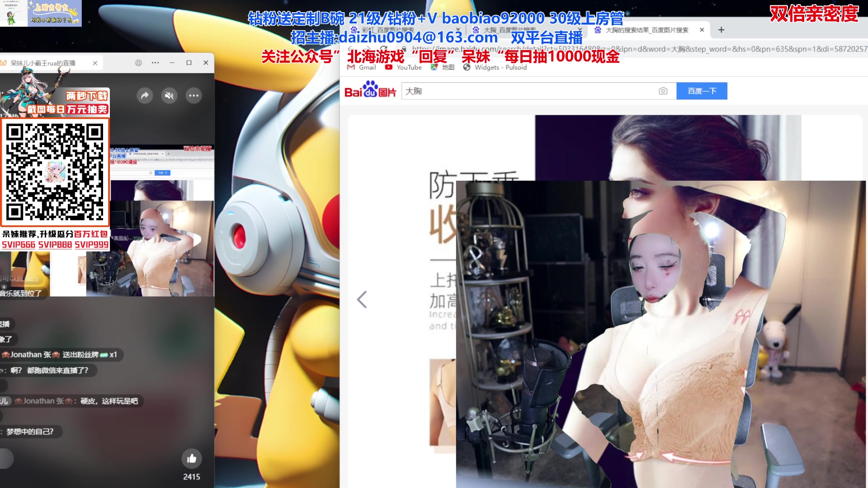Image resolution: width=868 pixels, height=488 pixels.
Task: Click the Baidu 图片 logo
Action: click(370, 89)
